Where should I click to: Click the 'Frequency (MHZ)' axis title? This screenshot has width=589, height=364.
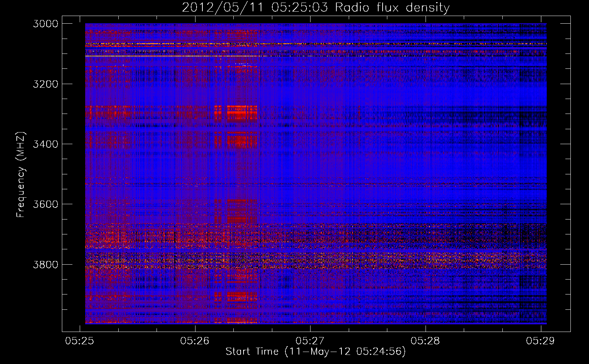pos(21,175)
